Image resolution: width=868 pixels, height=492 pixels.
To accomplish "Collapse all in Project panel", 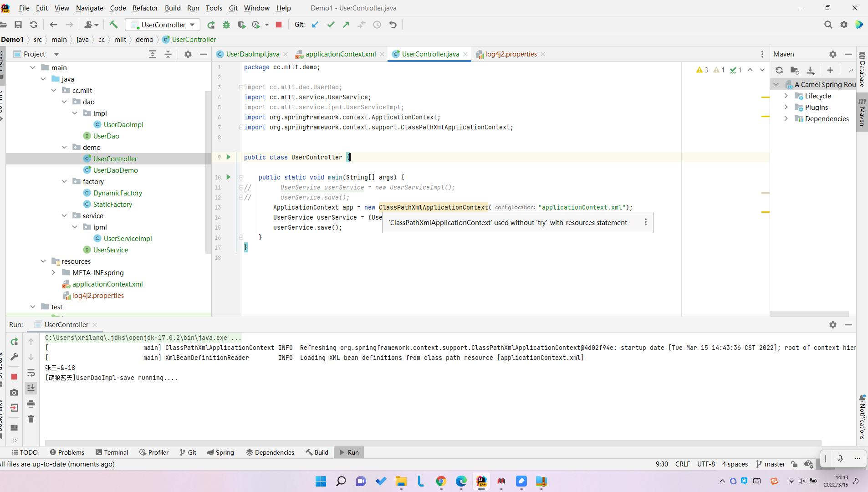I will click(168, 54).
